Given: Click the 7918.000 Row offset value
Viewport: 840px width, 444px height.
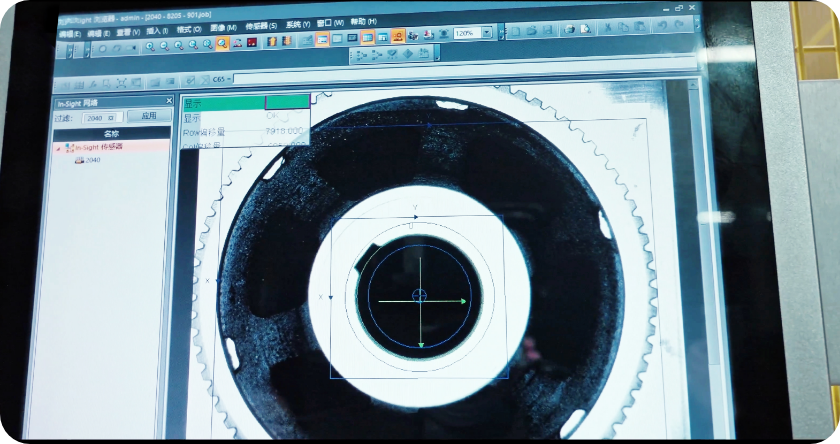Looking at the screenshot, I should pos(284,130).
